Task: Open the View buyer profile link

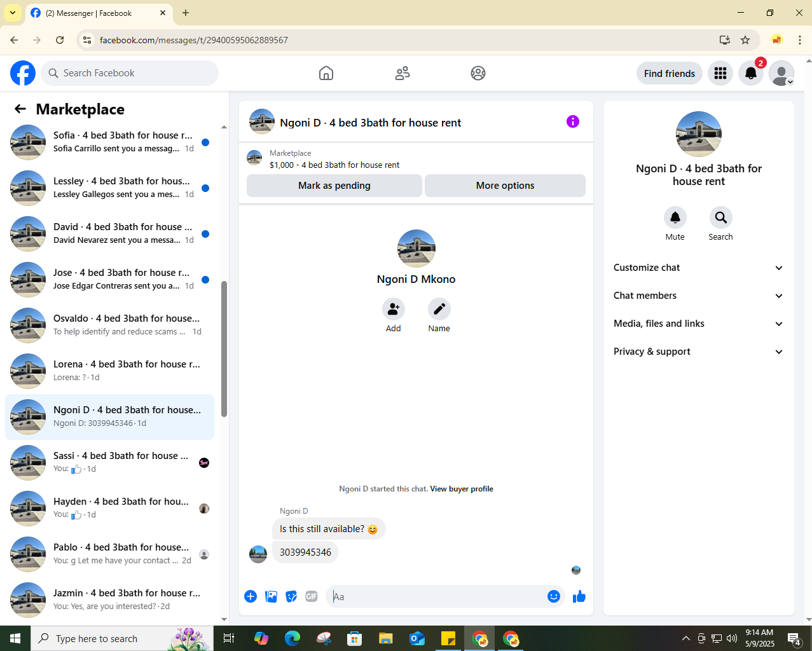Action: point(462,489)
